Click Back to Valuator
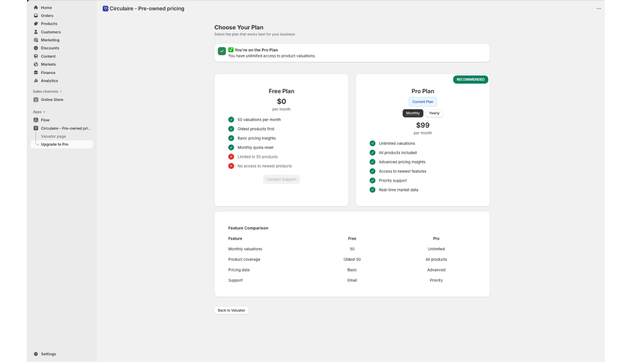The image size is (644, 362). (231, 310)
